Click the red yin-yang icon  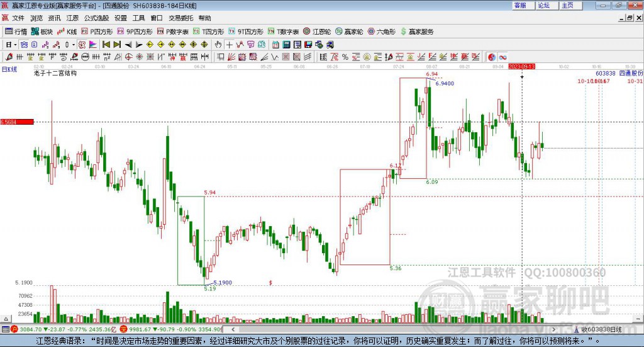click(492, 57)
